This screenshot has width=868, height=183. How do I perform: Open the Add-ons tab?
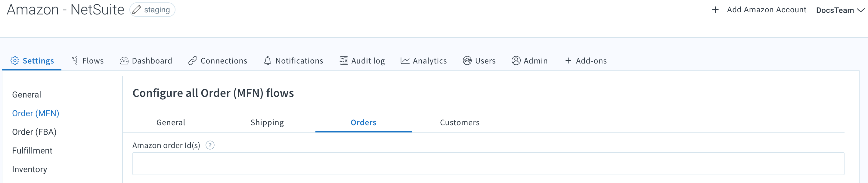pos(586,61)
